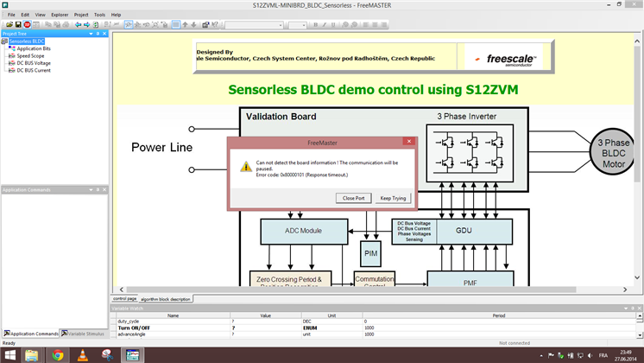Open the File menu
Image resolution: width=644 pixels, height=363 pixels.
point(11,15)
